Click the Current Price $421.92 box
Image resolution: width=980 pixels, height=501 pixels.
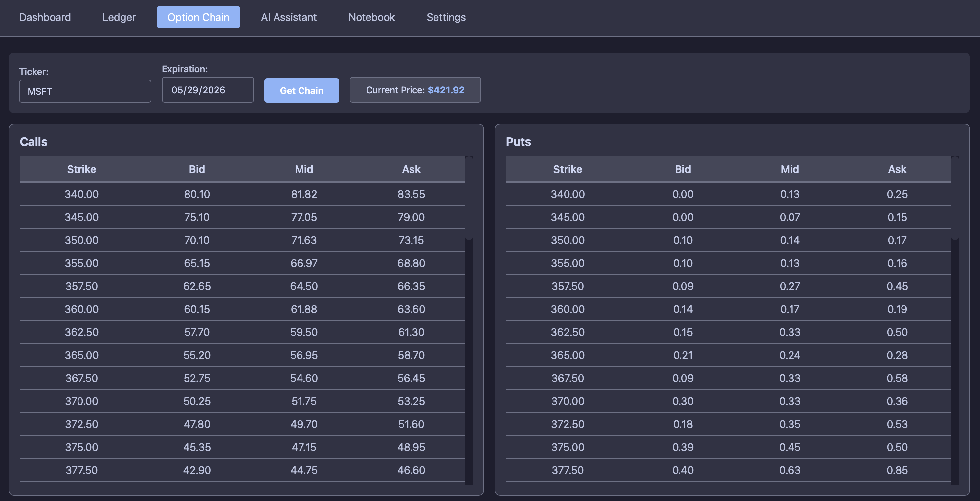pyautogui.click(x=415, y=90)
